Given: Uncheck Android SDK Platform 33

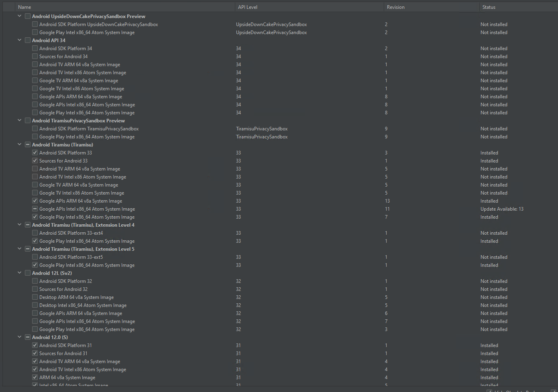Looking at the screenshot, I should pyautogui.click(x=35, y=152).
